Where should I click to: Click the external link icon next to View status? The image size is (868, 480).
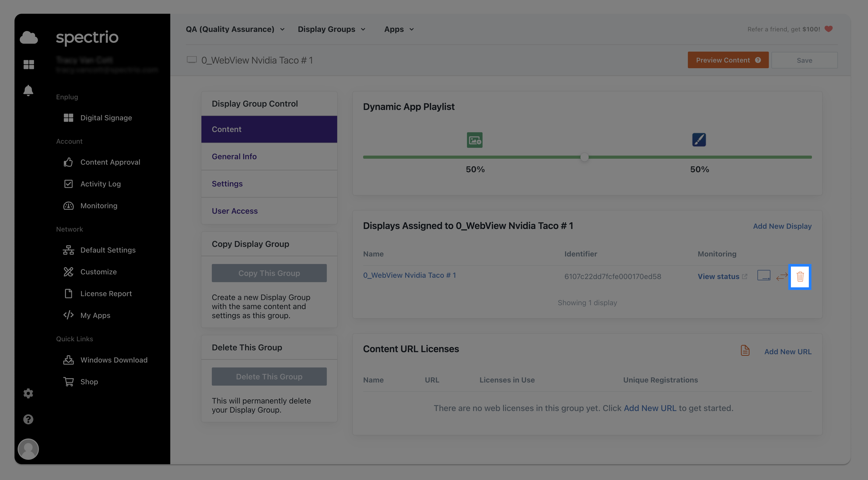click(x=745, y=276)
